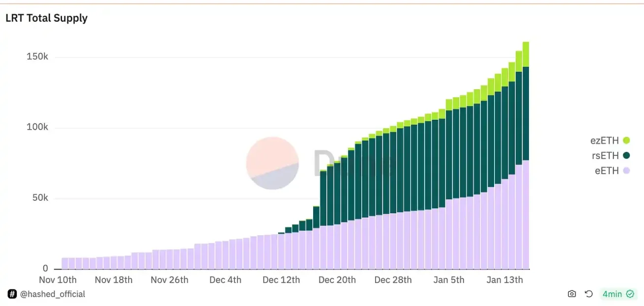The height and width of the screenshot is (306, 644).
Task: Toggle eETH series visibility label
Action: 607,170
